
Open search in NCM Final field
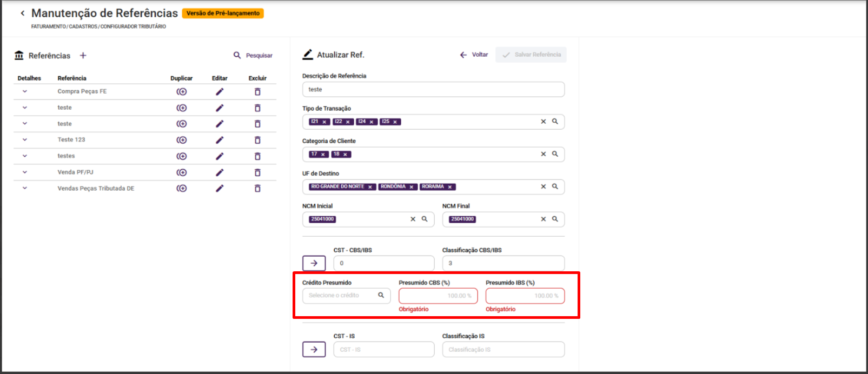(555, 219)
